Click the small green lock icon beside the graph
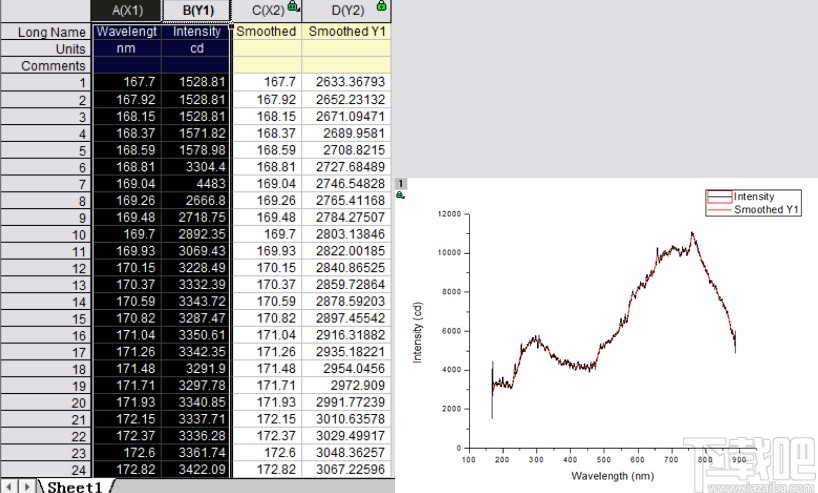This screenshot has height=493, width=818. point(400,195)
